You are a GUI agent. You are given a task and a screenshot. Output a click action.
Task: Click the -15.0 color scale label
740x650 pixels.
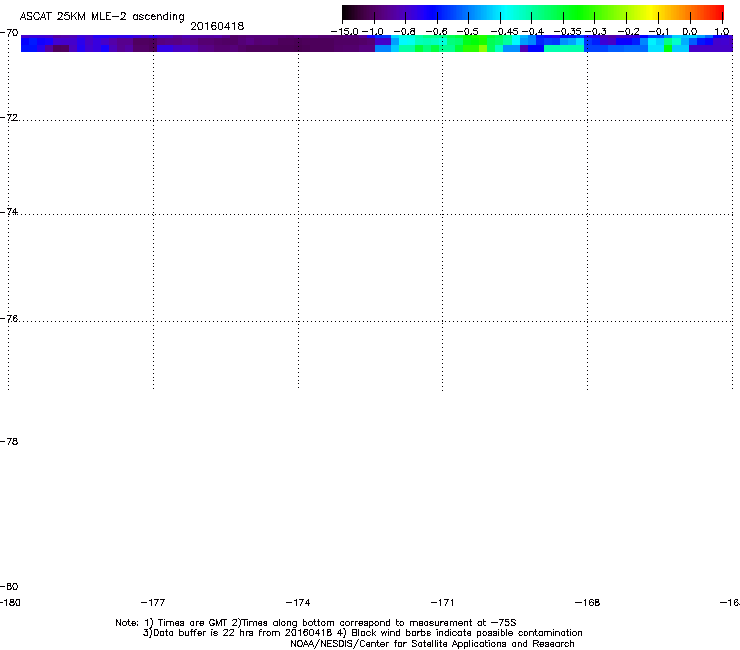(345, 32)
